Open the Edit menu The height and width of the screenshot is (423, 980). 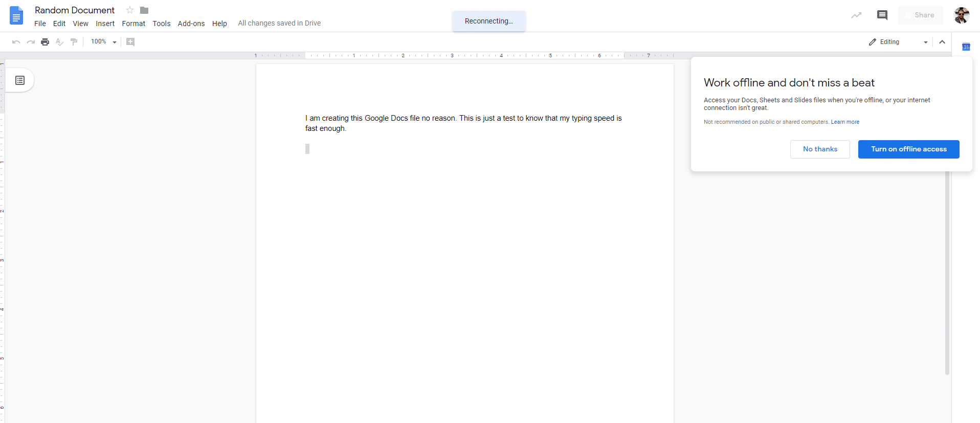pos(59,24)
